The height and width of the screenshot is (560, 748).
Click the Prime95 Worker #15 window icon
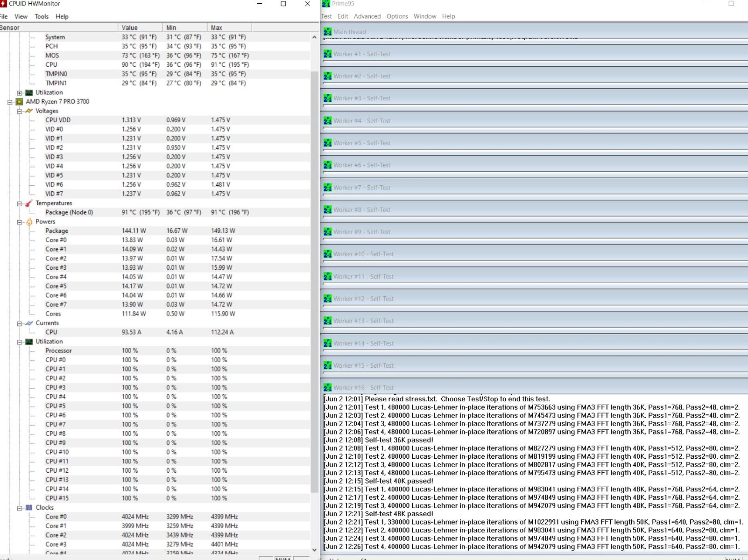pyautogui.click(x=327, y=365)
